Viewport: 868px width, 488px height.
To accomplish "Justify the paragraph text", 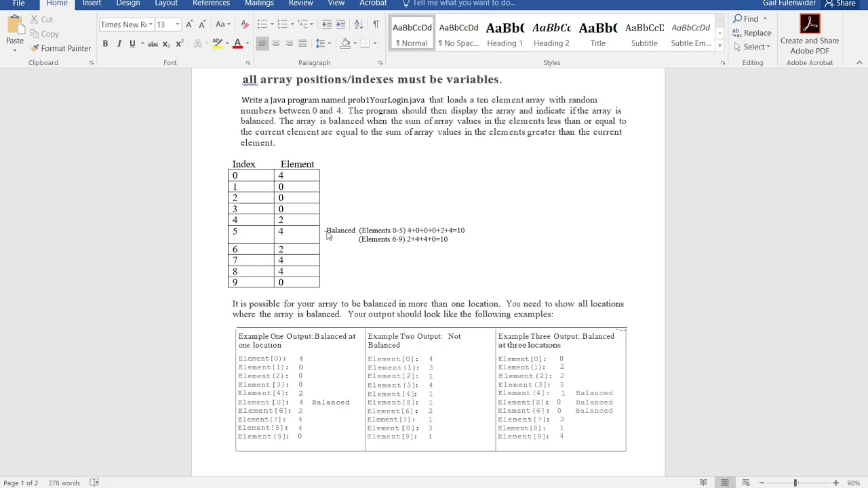I will point(302,44).
